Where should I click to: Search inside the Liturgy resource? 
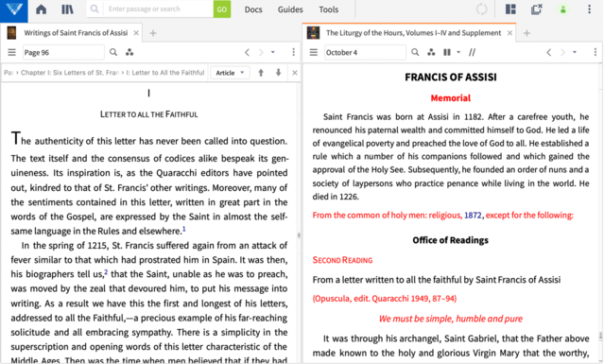(x=415, y=52)
